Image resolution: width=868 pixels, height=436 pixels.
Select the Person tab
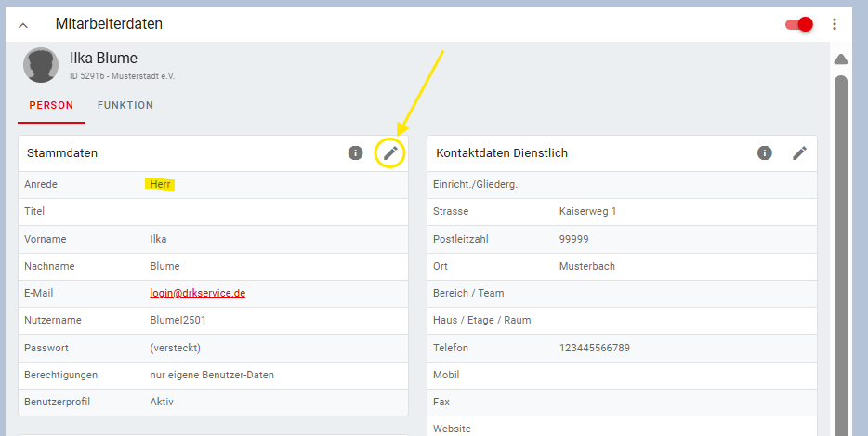pyautogui.click(x=51, y=106)
